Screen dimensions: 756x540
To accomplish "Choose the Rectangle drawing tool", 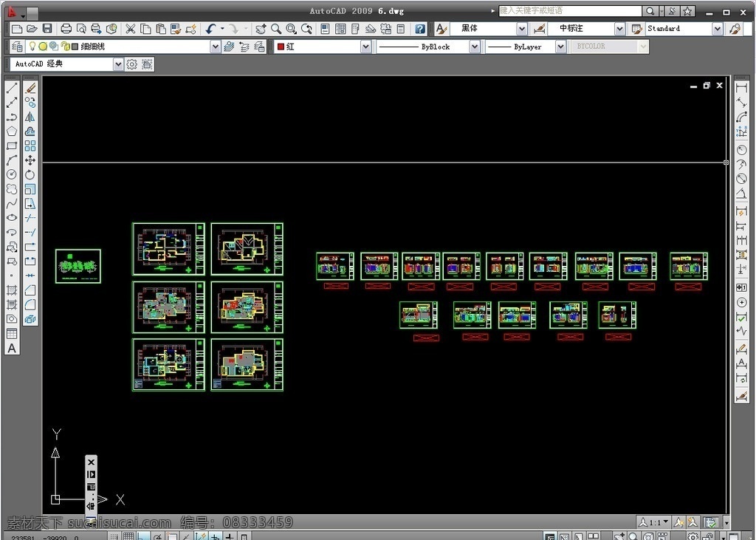I will point(12,146).
